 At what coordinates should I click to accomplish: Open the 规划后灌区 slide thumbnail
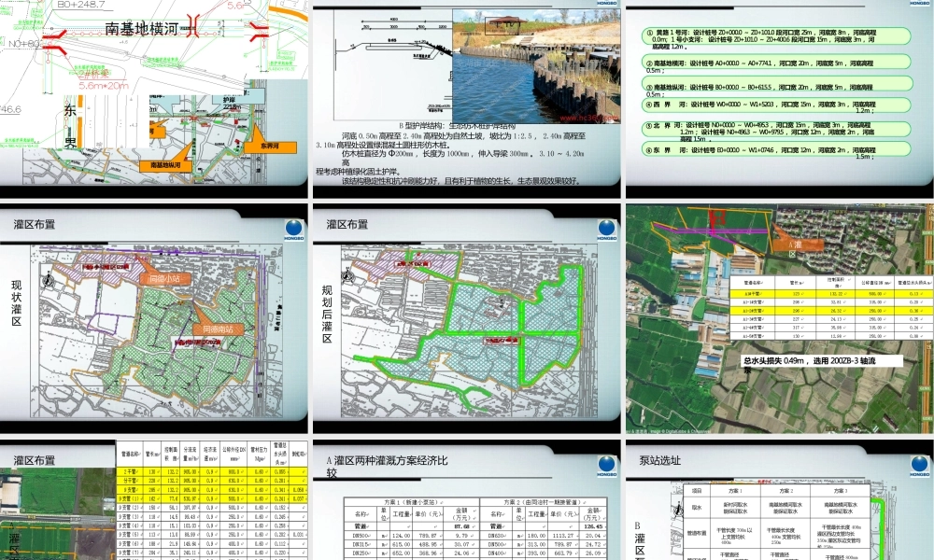click(466, 318)
